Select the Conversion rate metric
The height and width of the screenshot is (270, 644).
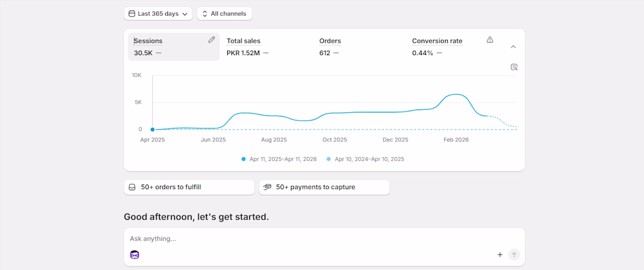pyautogui.click(x=437, y=47)
